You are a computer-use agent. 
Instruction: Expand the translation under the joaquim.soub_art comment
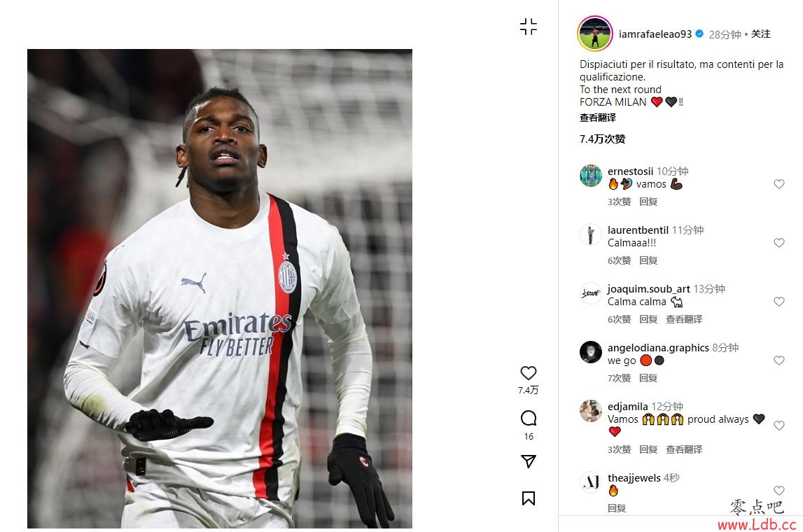[684, 319]
